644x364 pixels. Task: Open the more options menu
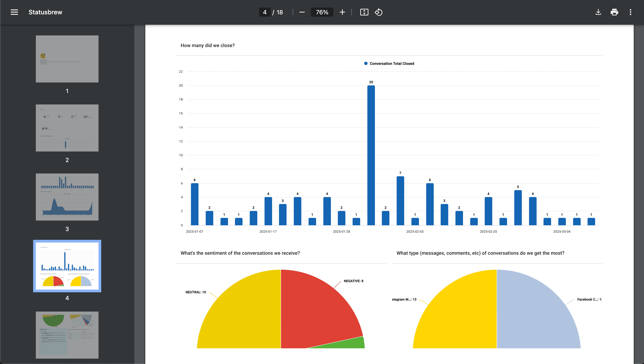pos(631,12)
